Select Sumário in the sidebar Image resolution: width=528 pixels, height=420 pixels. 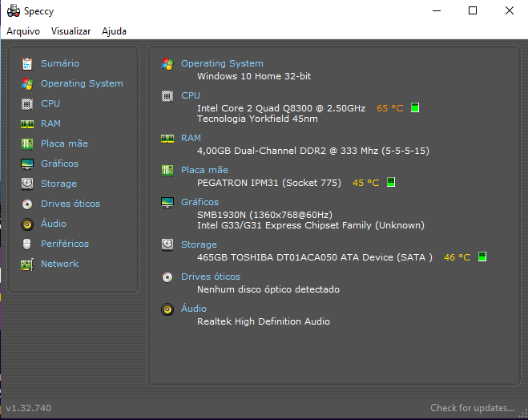point(60,63)
